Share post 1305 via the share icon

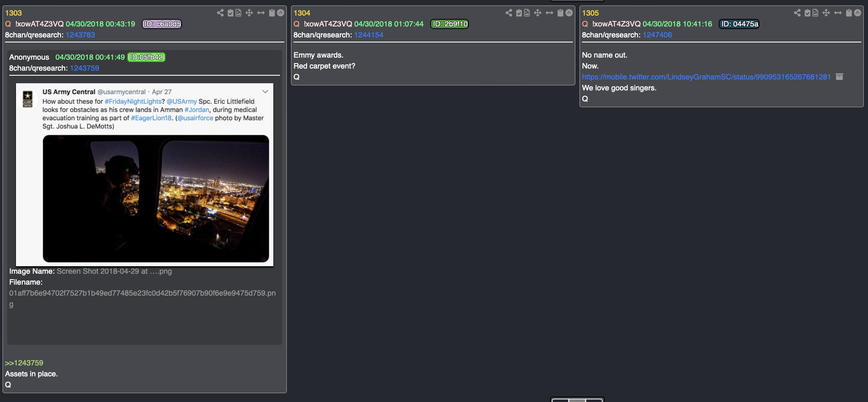pyautogui.click(x=797, y=13)
